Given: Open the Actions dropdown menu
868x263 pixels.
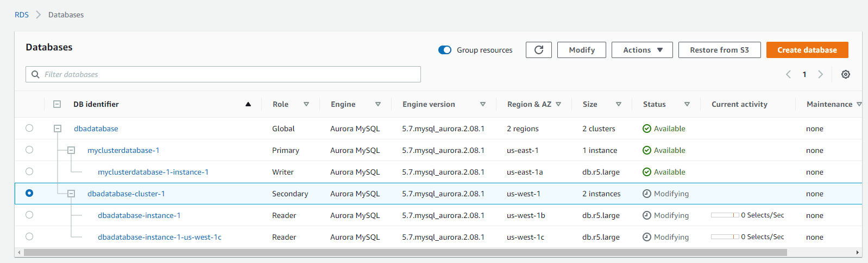Looking at the screenshot, I should pos(642,50).
